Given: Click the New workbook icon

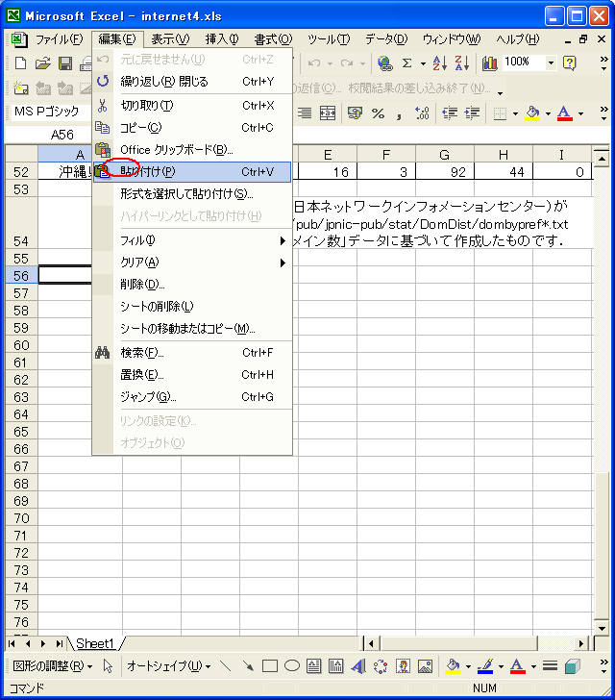Looking at the screenshot, I should pyautogui.click(x=20, y=63).
